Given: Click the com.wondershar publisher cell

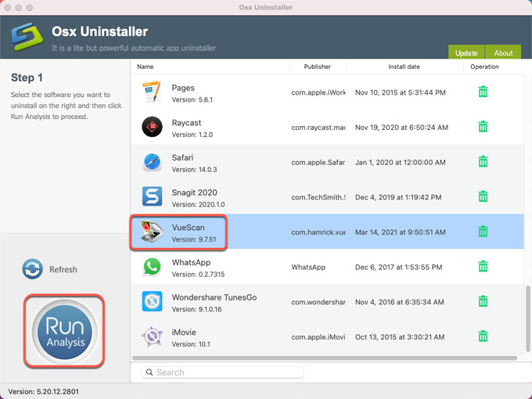Looking at the screenshot, I should point(318,302).
